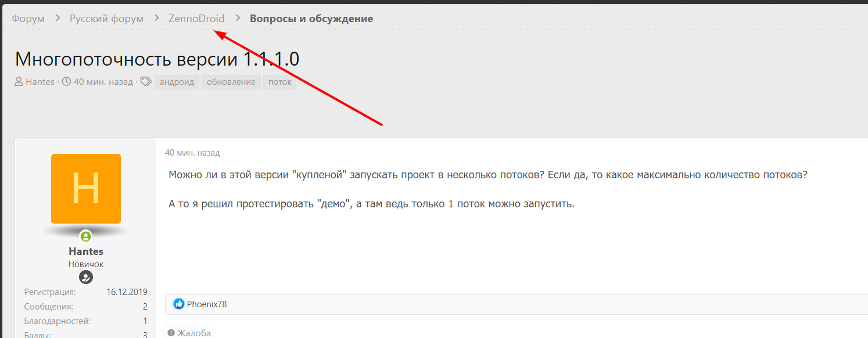Screen dimensions: 868x338
Task: Click the tags icon before андроид
Action: [x=146, y=82]
